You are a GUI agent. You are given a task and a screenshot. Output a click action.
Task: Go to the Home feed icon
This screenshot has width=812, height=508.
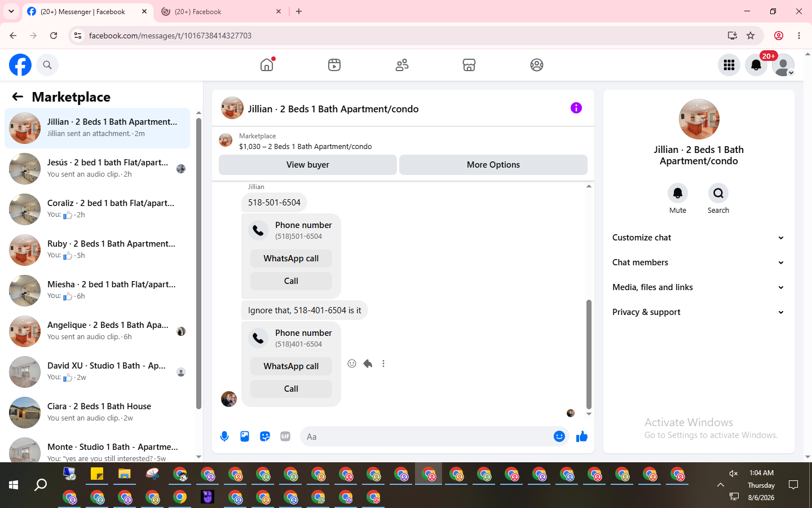(267, 65)
